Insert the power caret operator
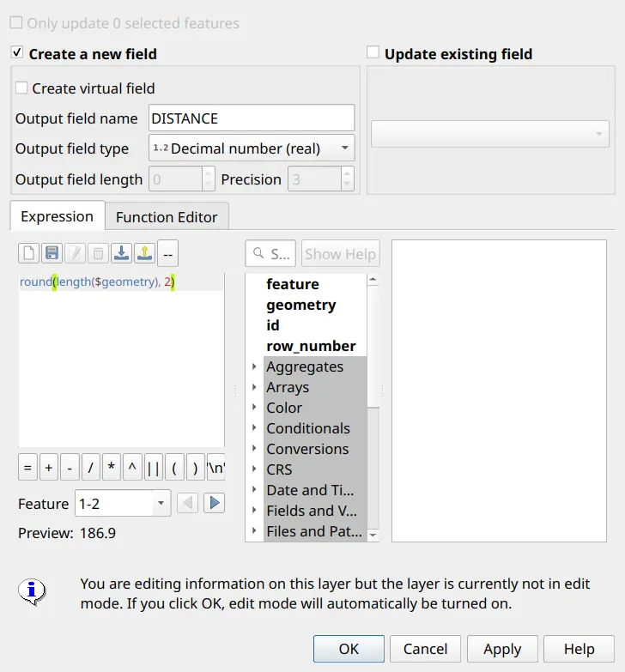Image resolution: width=625 pixels, height=672 pixels. (132, 467)
